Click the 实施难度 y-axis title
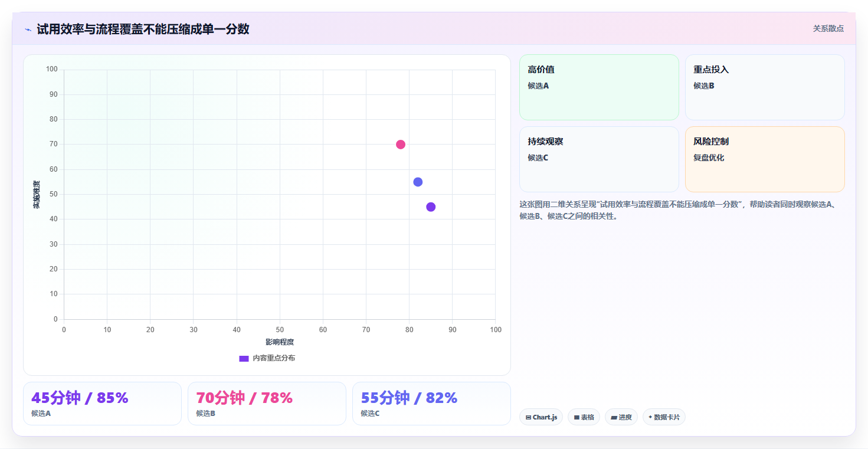Image resolution: width=868 pixels, height=449 pixels. (x=37, y=195)
